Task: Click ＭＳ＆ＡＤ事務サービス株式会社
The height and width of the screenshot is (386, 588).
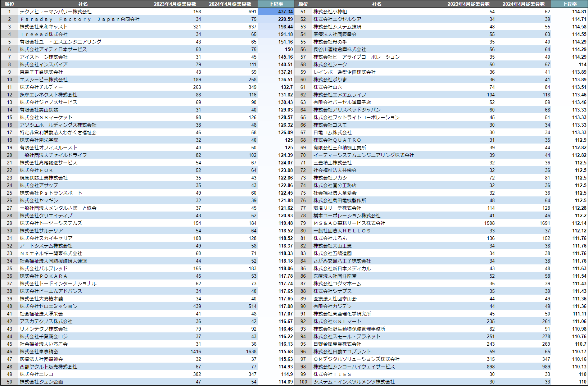Action: (x=349, y=223)
